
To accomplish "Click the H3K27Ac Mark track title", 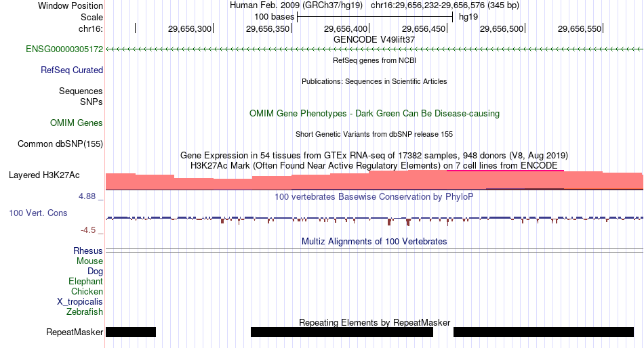I will click(374, 166).
